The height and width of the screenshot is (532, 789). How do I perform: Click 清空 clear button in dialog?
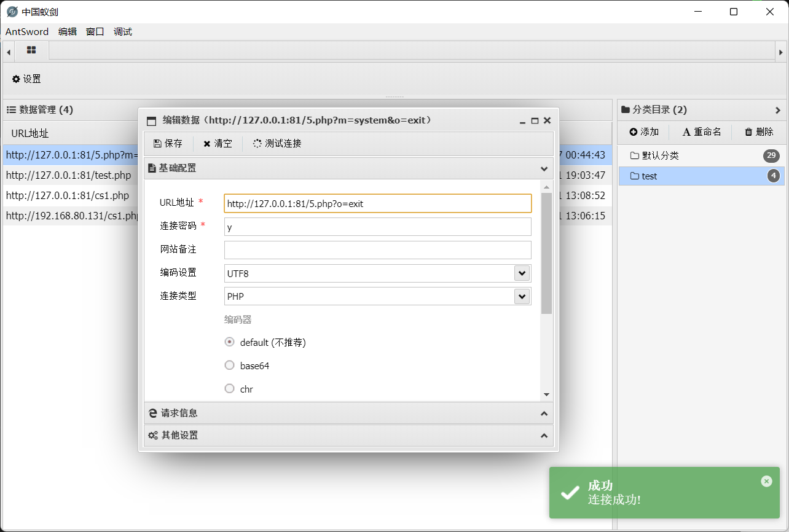click(x=218, y=143)
